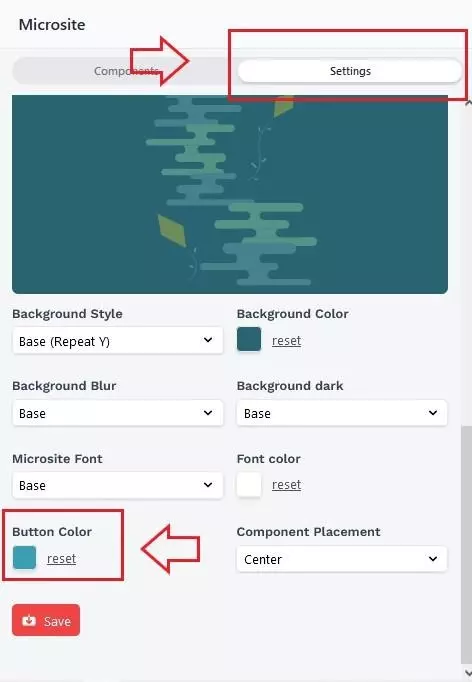
Task: Switch to the Settings tab
Action: pyautogui.click(x=349, y=71)
